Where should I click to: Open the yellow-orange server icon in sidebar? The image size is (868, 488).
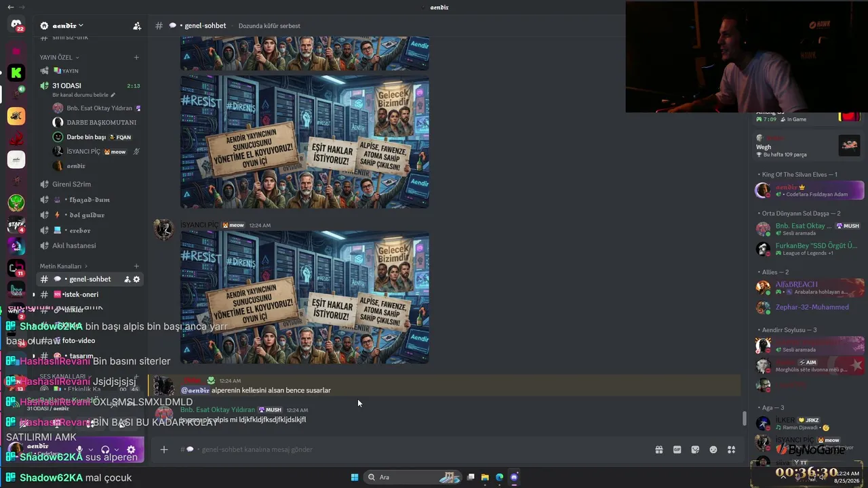pyautogui.click(x=16, y=116)
